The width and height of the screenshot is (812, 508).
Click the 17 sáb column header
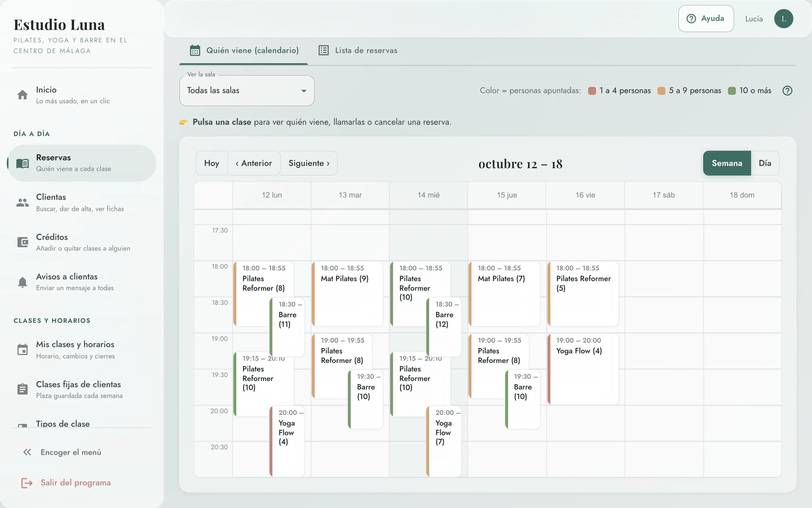click(x=663, y=195)
